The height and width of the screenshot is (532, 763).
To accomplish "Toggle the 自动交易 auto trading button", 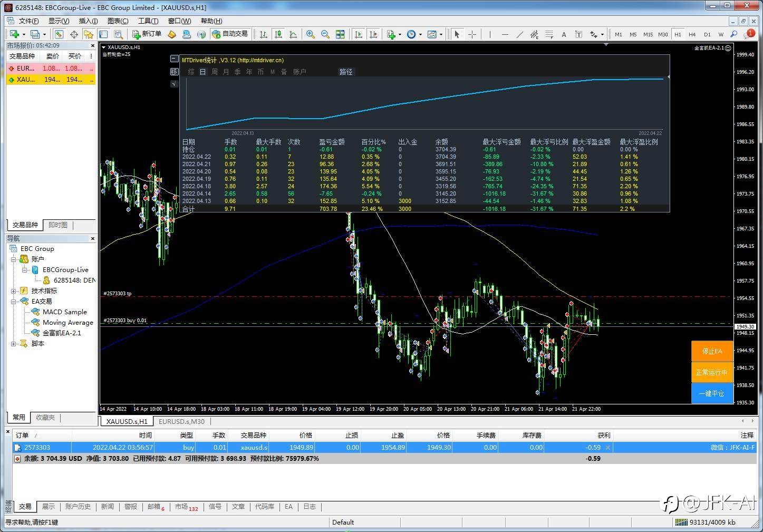I will coord(230,34).
